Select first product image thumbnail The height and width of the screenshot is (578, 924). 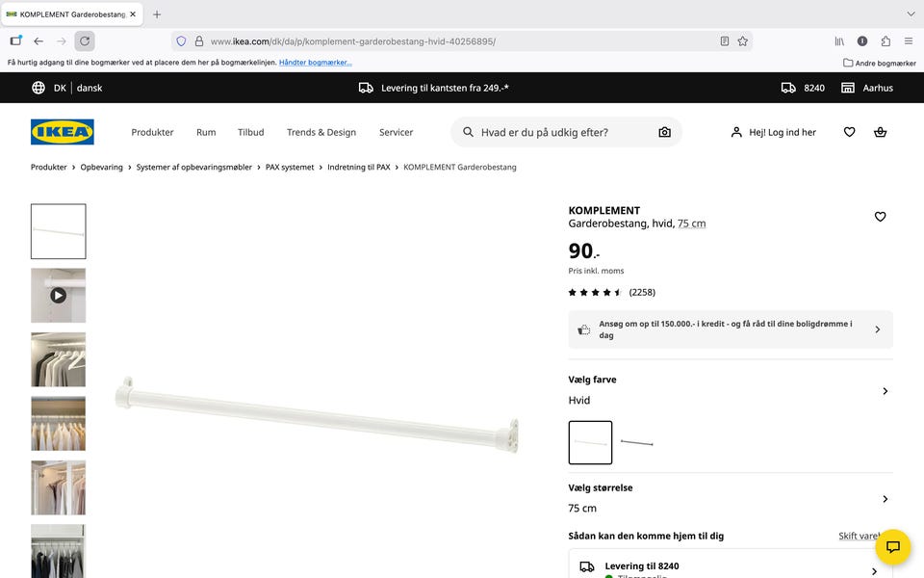click(x=59, y=231)
